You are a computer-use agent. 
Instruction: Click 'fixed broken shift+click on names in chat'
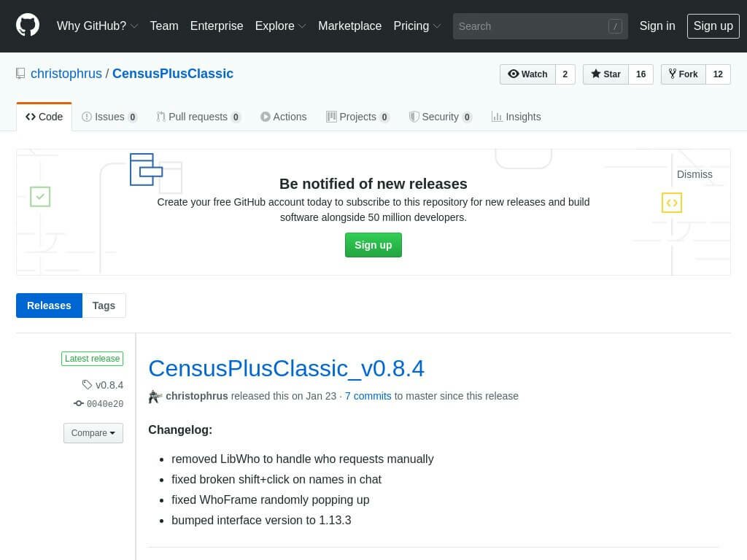[x=276, y=479]
